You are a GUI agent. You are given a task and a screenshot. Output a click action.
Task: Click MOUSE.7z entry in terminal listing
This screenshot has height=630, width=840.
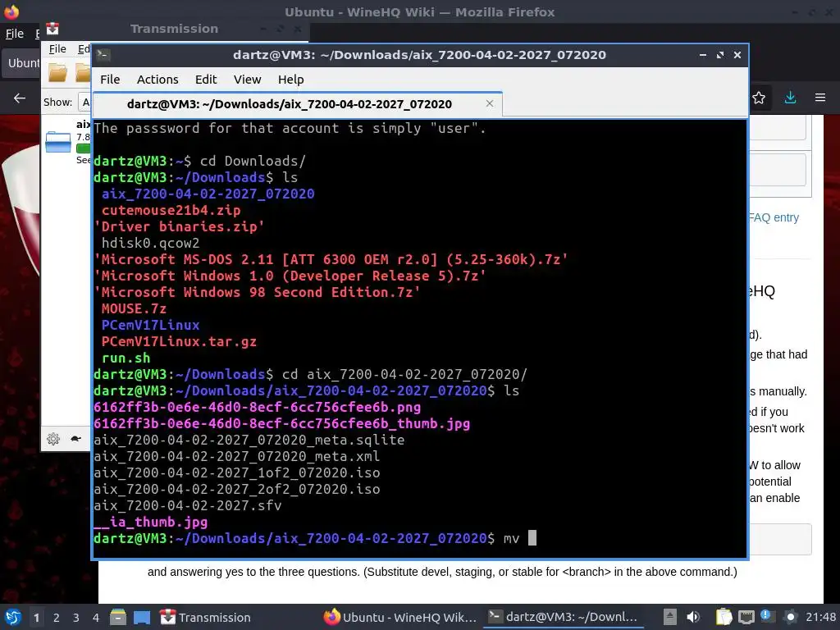(134, 308)
